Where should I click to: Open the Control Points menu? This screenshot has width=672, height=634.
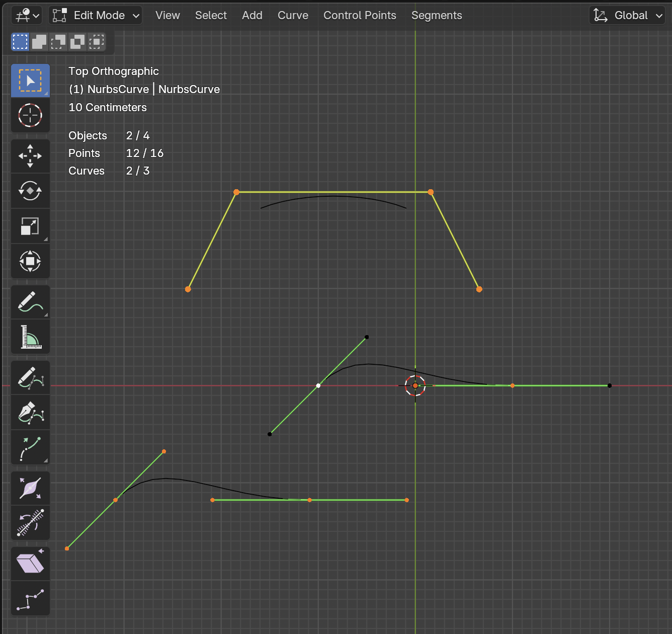360,16
